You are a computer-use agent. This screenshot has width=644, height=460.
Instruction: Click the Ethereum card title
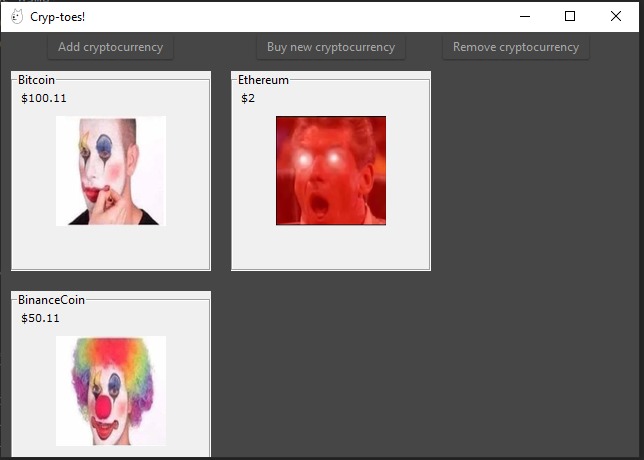(x=263, y=80)
